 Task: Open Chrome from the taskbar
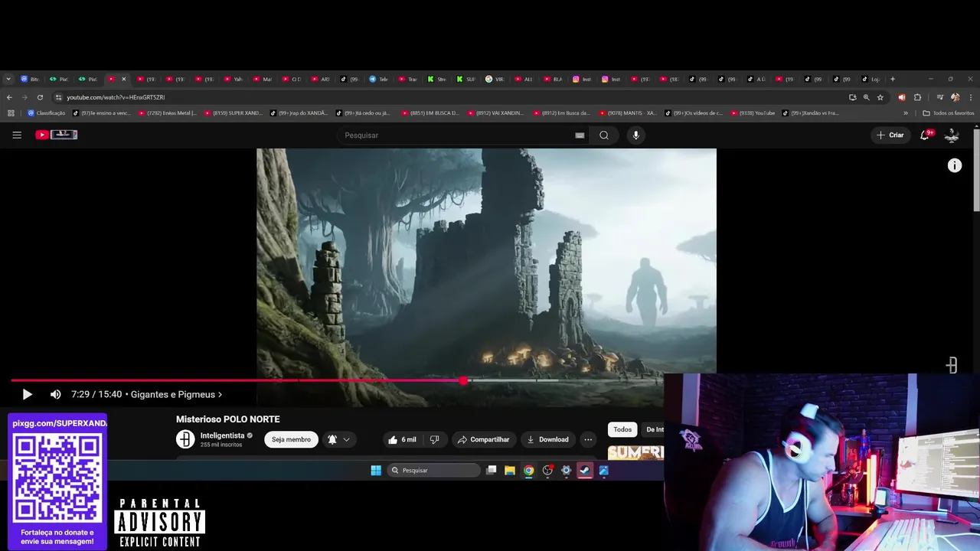pyautogui.click(x=528, y=470)
